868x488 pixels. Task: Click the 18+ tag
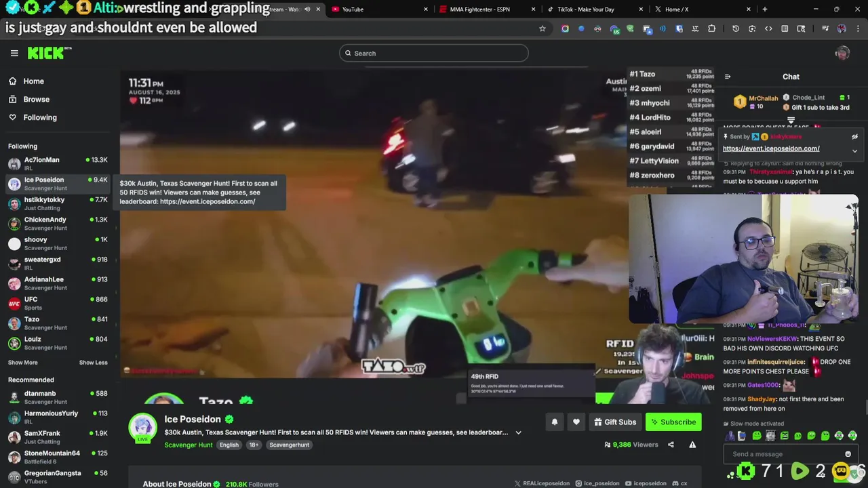254,445
